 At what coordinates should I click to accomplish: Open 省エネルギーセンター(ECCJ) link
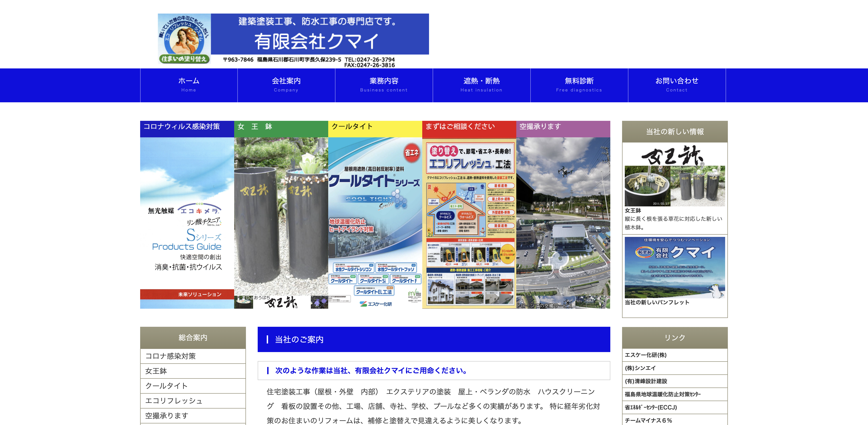[x=675, y=407]
